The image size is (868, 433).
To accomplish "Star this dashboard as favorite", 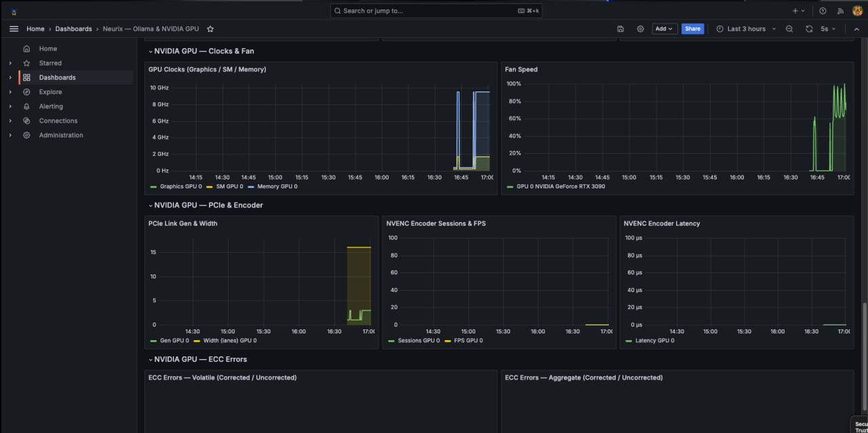I will click(210, 29).
